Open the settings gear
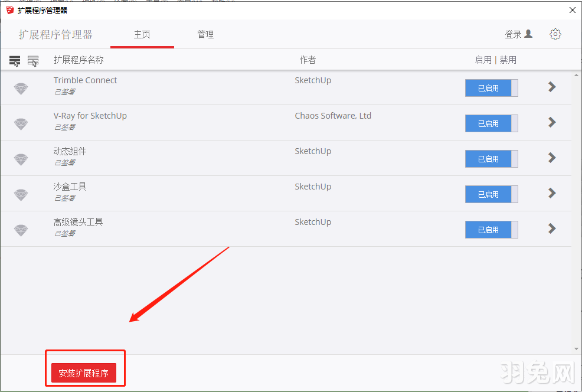 (555, 34)
